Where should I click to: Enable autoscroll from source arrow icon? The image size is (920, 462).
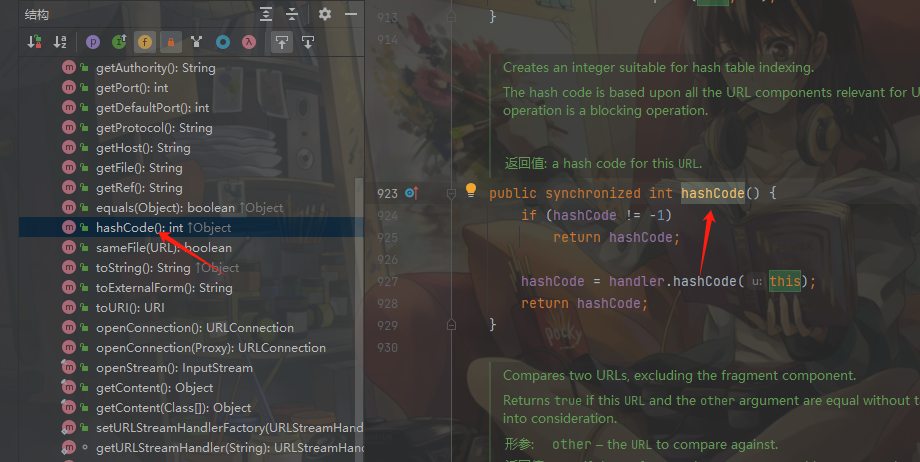[307, 42]
